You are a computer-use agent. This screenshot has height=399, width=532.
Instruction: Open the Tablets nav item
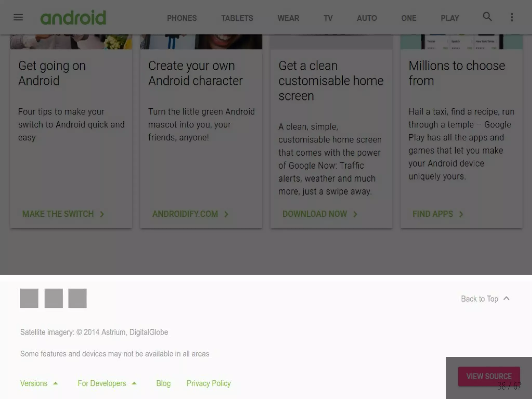[237, 18]
